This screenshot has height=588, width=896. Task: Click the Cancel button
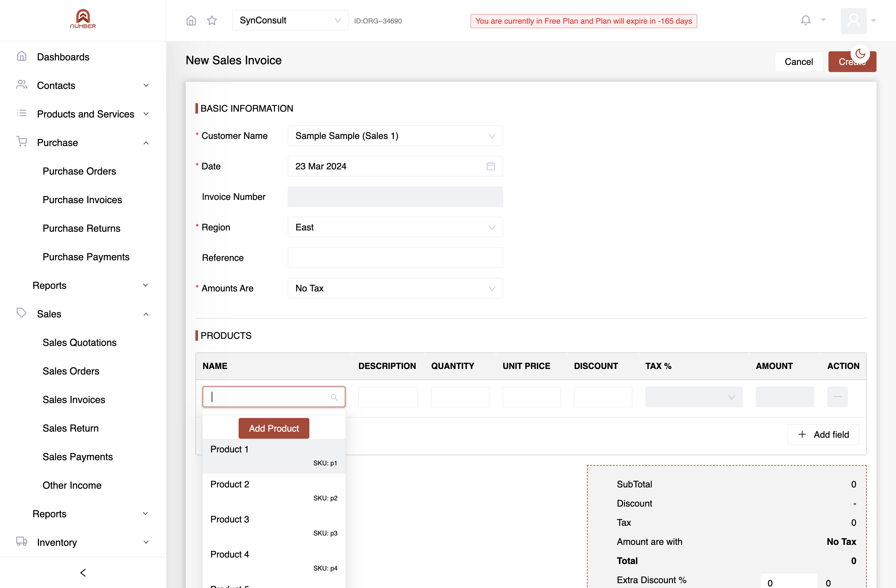point(799,62)
